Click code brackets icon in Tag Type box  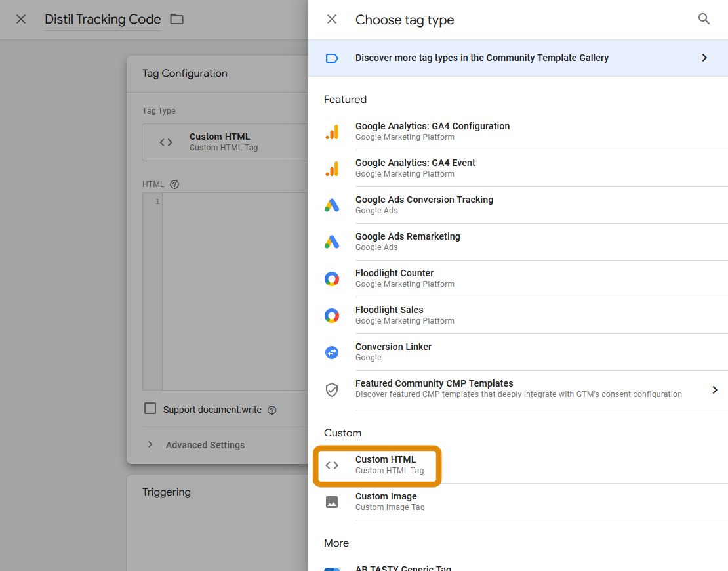pyautogui.click(x=166, y=142)
